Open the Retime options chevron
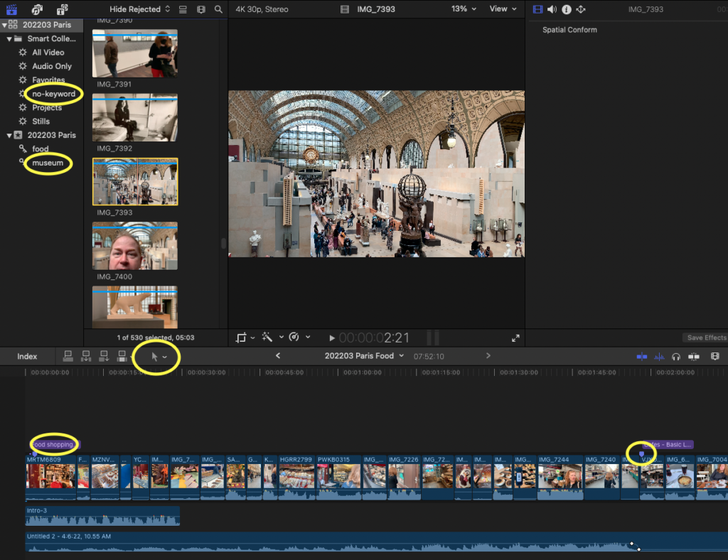728x560 pixels. coord(308,338)
